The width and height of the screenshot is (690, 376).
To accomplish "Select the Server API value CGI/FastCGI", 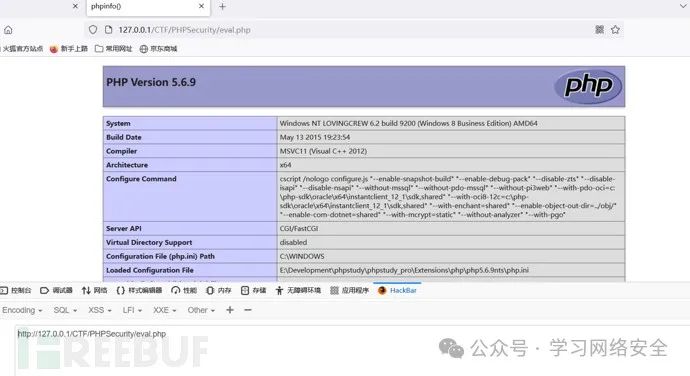I will click(x=299, y=229).
